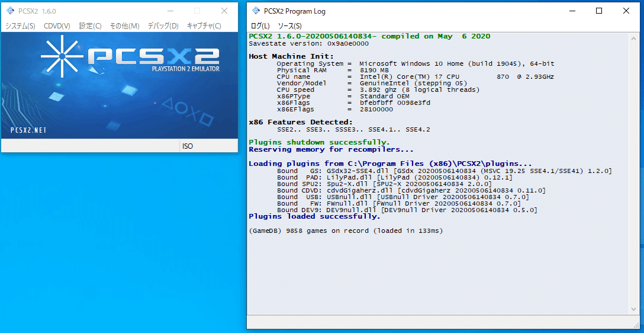Click 'Plugins shutdown successfully.' line
644x333 pixels.
pos(319,142)
